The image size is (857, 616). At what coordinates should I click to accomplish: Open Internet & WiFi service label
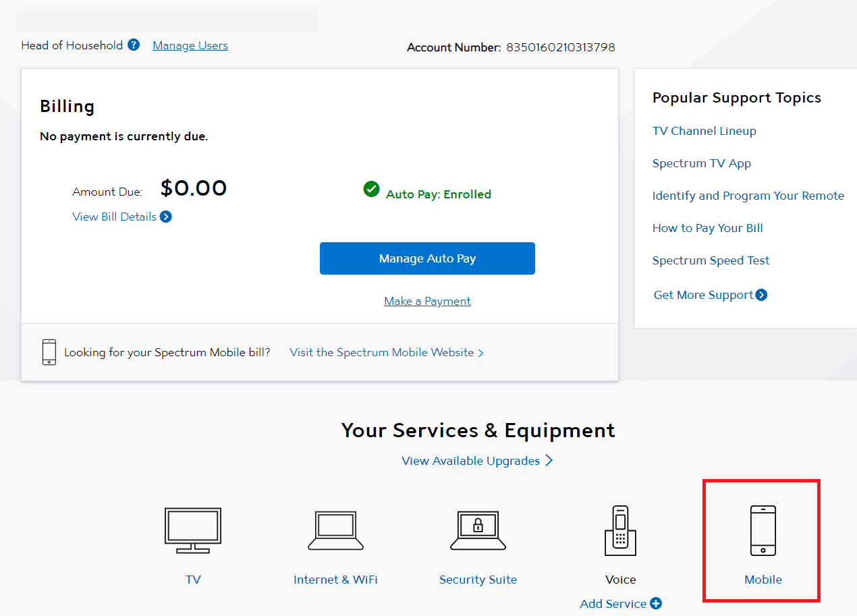pyautogui.click(x=335, y=580)
